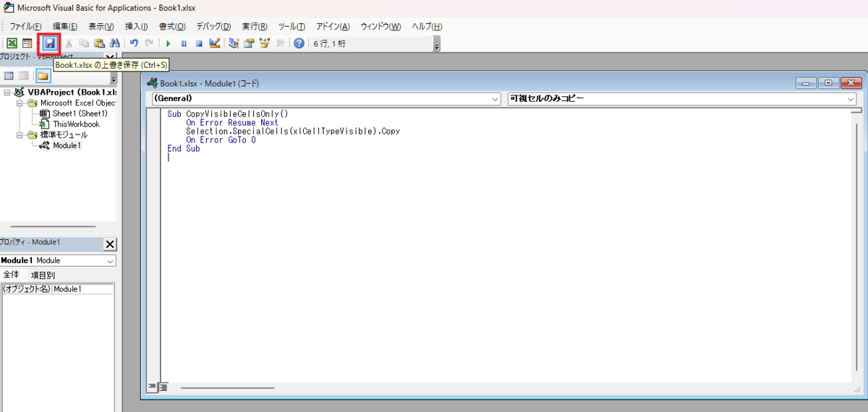Switch to the 項目別 properties tab
The width and height of the screenshot is (868, 412).
[x=42, y=275]
